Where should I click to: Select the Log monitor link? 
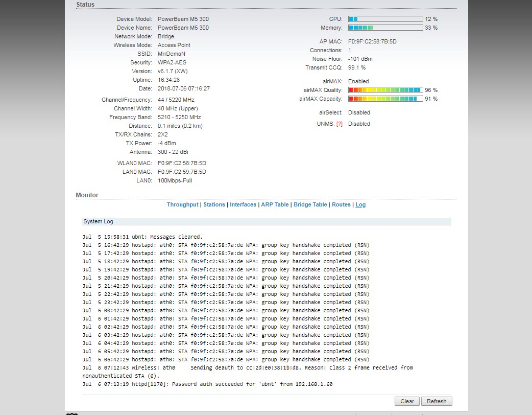click(360, 204)
